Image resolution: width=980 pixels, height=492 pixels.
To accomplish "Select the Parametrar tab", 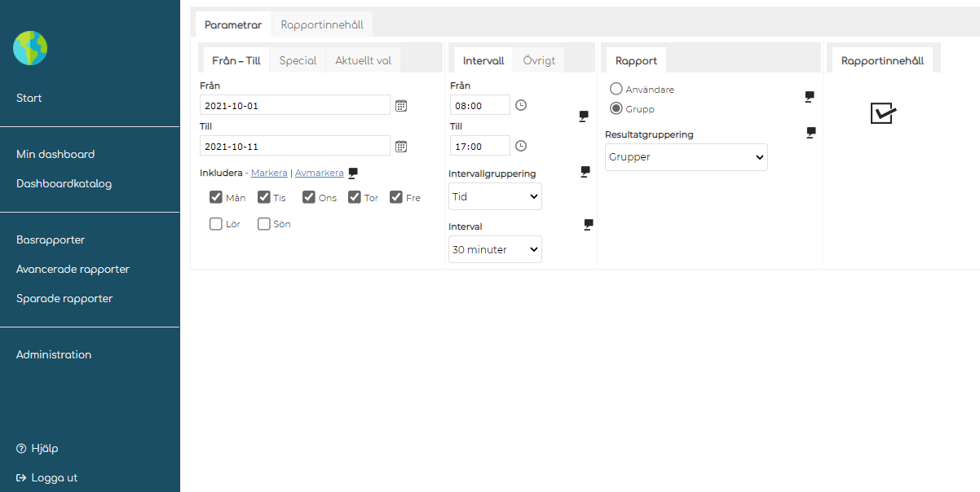I will point(233,24).
